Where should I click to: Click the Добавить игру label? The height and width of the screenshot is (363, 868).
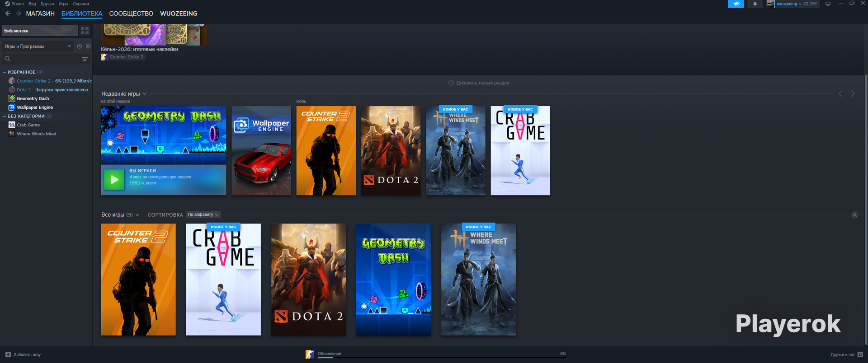pos(27,355)
